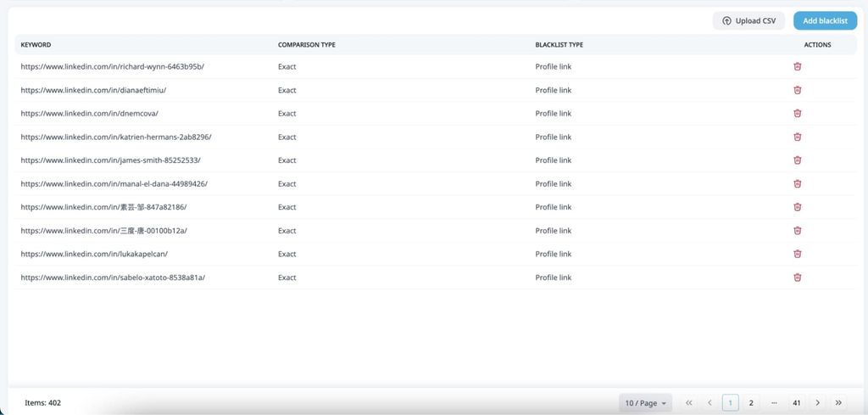Select the lukakapelcan LinkedIn URL
Viewport: 868px width, 415px height.
94,254
